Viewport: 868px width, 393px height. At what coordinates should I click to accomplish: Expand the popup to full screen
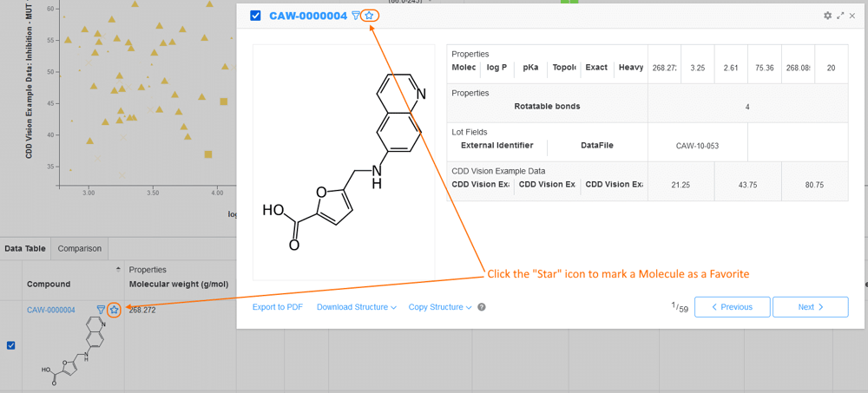(840, 16)
